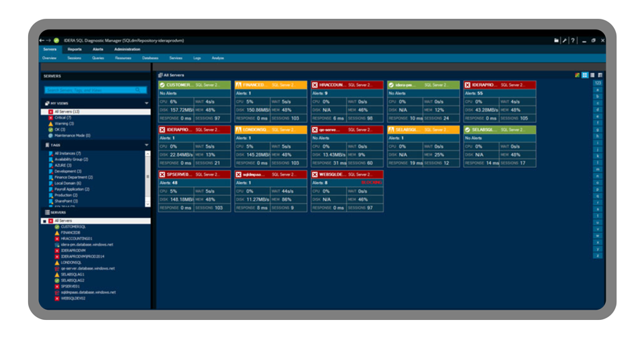
Task: Select the thumbnail tile view icon
Action: click(x=585, y=75)
